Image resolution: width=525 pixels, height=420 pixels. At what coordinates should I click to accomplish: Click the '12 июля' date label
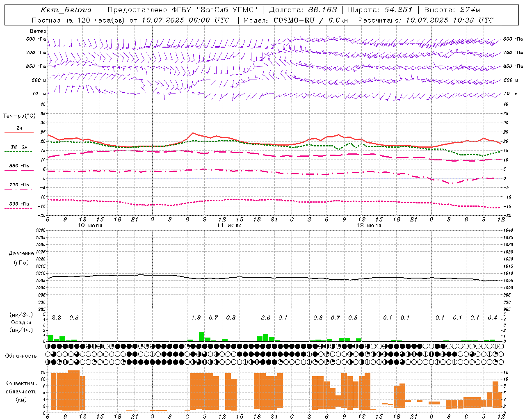point(369,225)
